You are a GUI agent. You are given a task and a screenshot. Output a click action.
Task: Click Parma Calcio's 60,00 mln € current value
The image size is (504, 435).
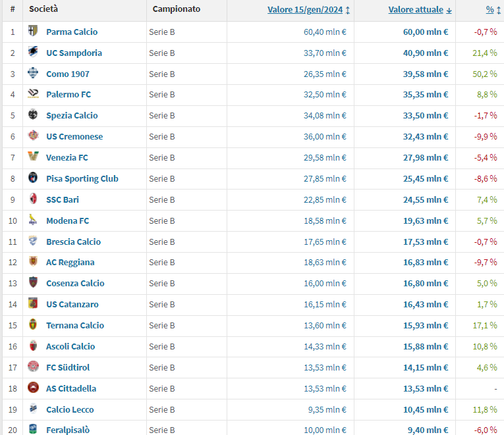[x=425, y=32]
